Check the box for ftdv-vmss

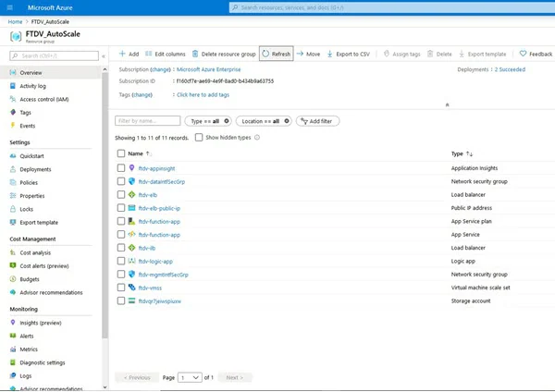click(x=121, y=288)
